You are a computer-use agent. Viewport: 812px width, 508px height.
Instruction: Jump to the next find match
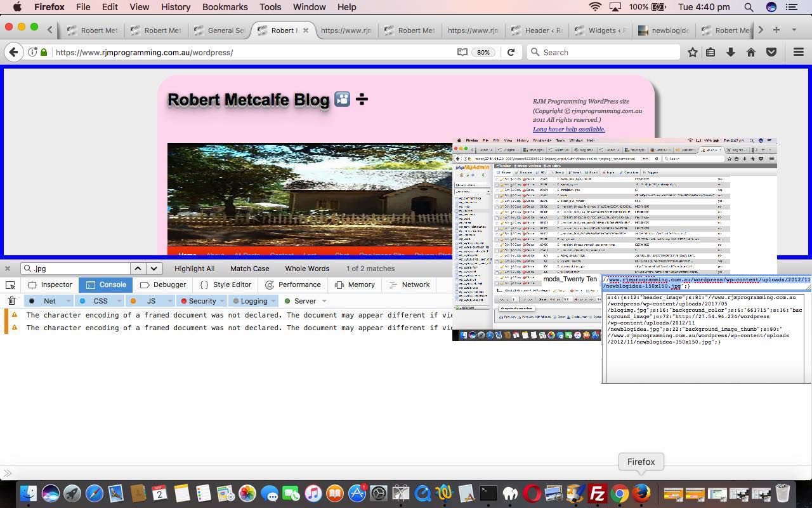click(154, 269)
